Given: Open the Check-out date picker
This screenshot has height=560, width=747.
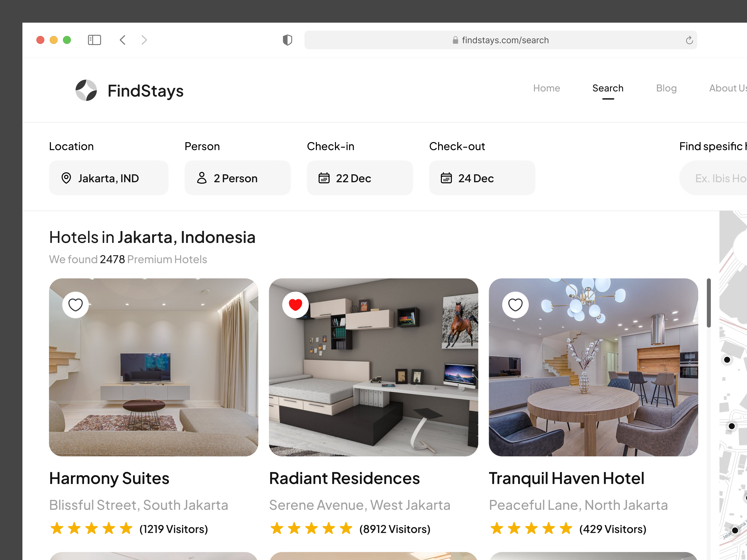Looking at the screenshot, I should tap(482, 178).
